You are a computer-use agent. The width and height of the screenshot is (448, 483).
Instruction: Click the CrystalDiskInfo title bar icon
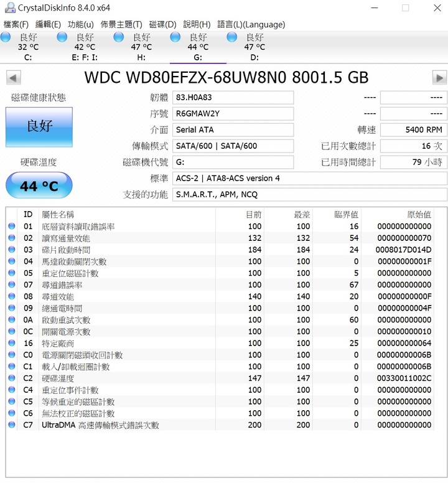coord(10,7)
